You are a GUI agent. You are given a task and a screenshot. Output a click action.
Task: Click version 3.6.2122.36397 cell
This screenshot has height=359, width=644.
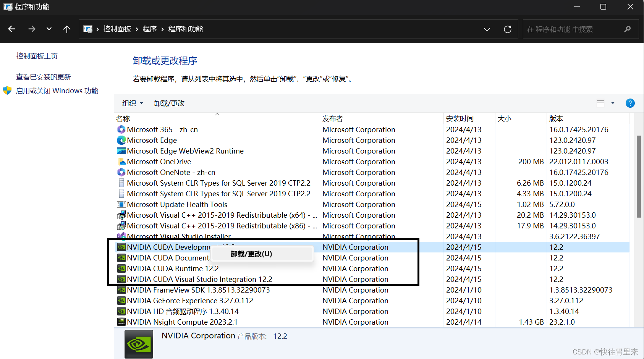[574, 236]
